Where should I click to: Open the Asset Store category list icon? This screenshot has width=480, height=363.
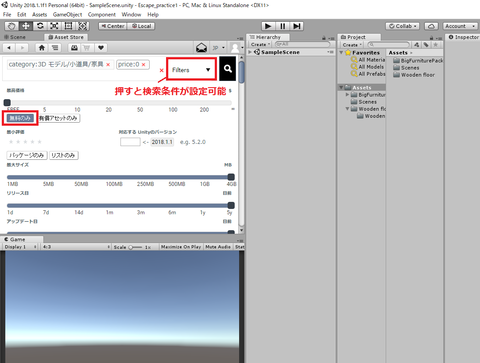point(55,48)
